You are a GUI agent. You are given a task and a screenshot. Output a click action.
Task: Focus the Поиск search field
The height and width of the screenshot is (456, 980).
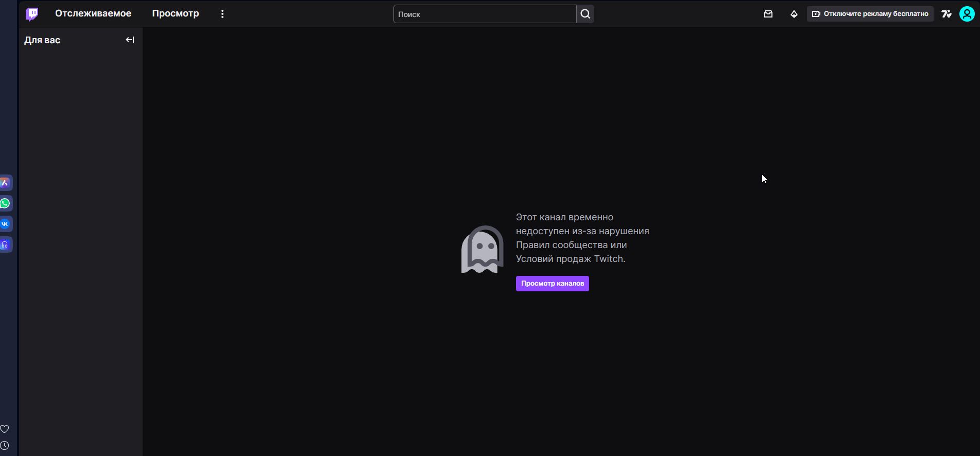pos(484,14)
